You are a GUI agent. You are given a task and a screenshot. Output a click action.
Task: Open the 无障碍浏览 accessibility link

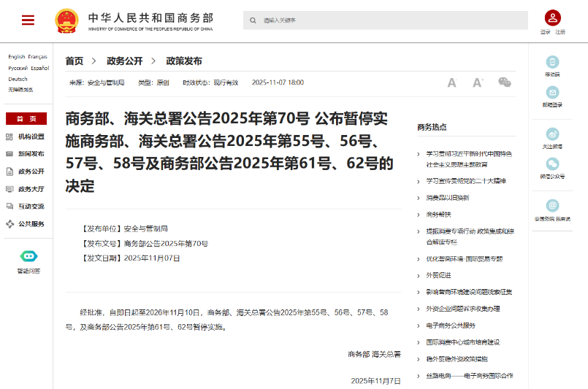pos(20,90)
